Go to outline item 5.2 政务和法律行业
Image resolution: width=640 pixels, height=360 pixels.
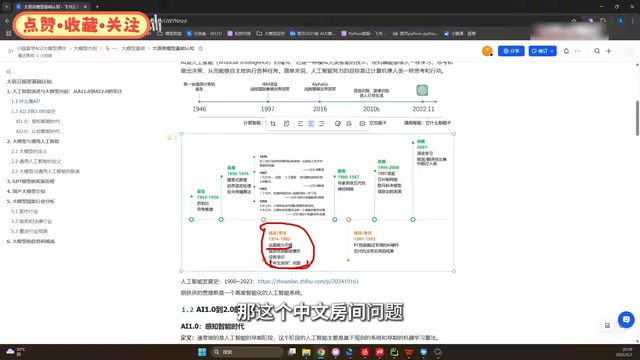[x=31, y=221]
